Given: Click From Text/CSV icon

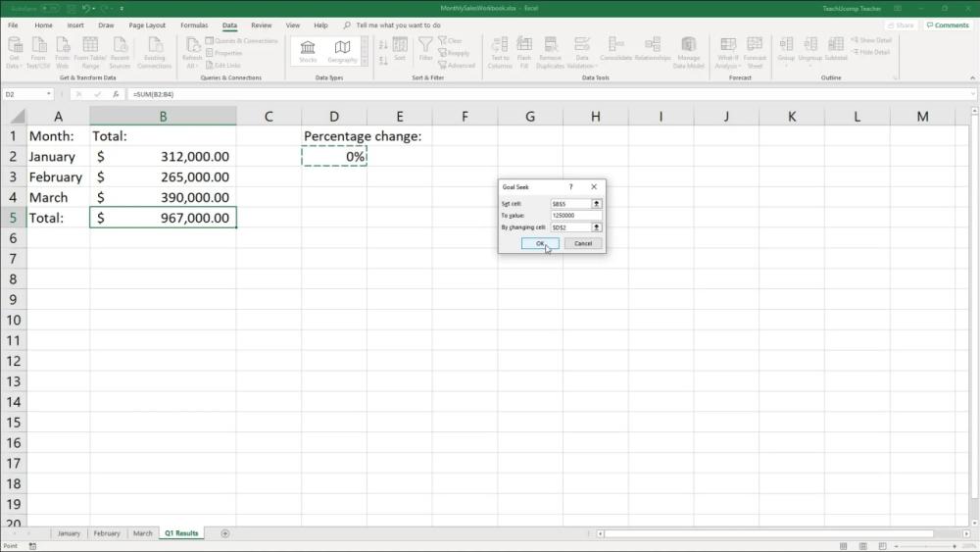Looking at the screenshot, I should click(38, 52).
